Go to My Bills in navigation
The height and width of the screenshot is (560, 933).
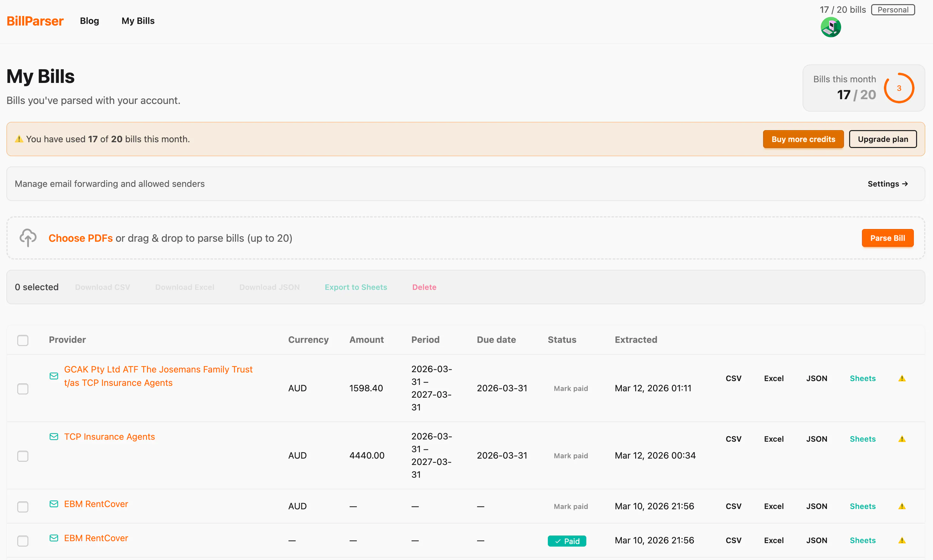138,21
